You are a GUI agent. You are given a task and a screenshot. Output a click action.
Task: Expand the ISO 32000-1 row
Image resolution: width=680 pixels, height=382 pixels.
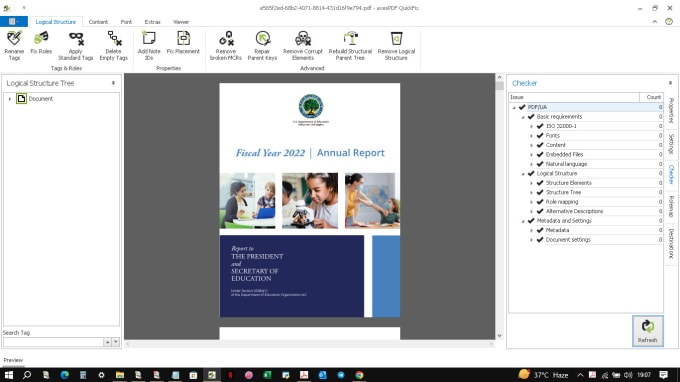tap(531, 126)
